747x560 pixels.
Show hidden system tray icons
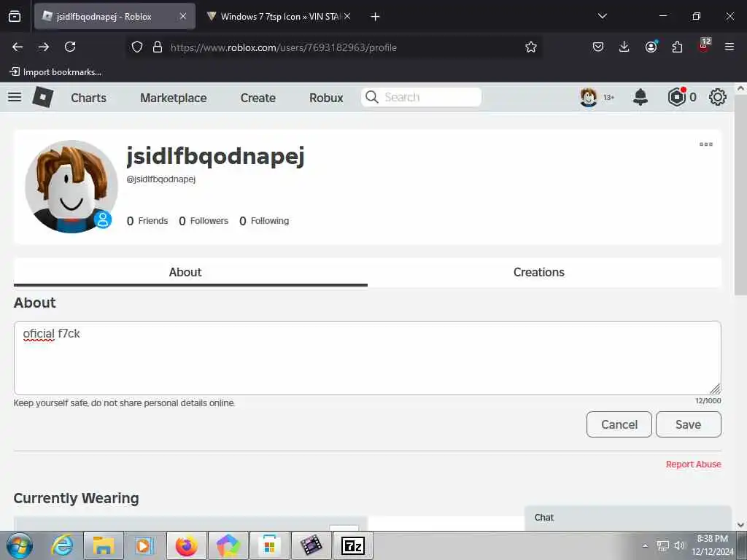645,545
